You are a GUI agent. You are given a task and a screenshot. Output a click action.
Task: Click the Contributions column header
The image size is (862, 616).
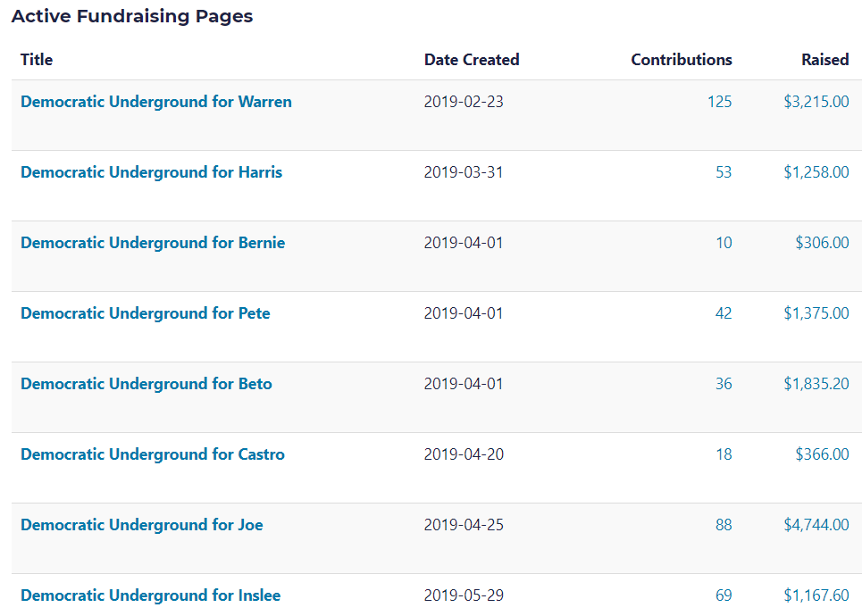[682, 60]
